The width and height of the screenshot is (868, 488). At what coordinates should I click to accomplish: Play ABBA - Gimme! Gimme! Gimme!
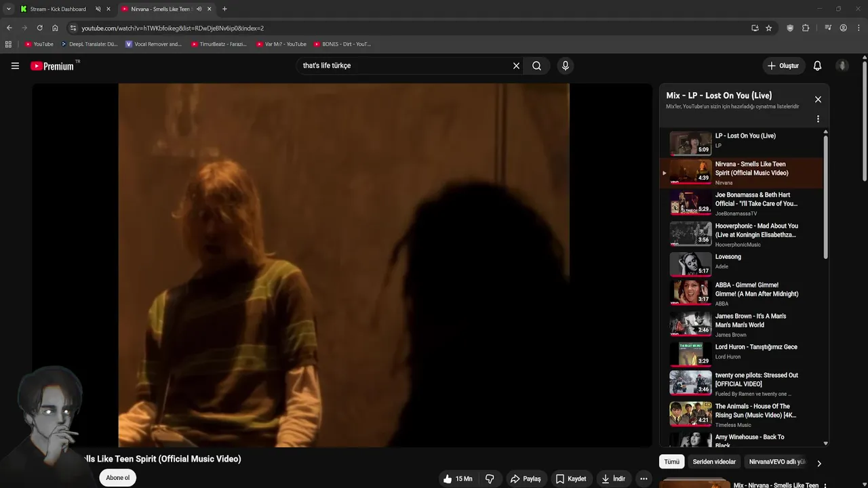(x=743, y=293)
